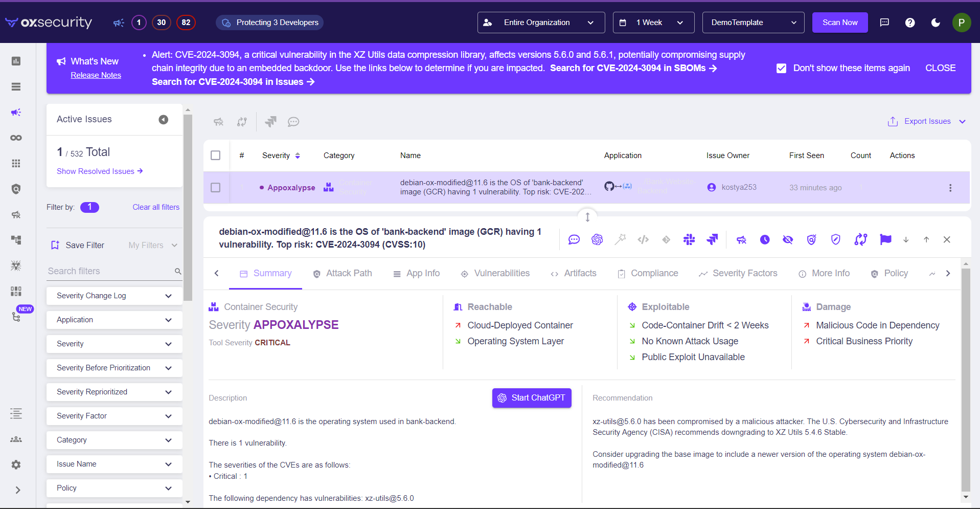Hide the issue using the eye icon

(788, 239)
